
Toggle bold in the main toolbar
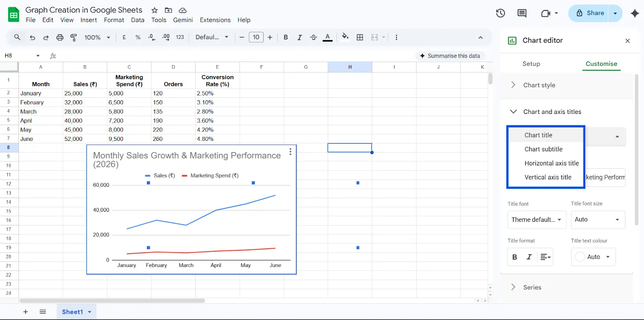pos(286,37)
